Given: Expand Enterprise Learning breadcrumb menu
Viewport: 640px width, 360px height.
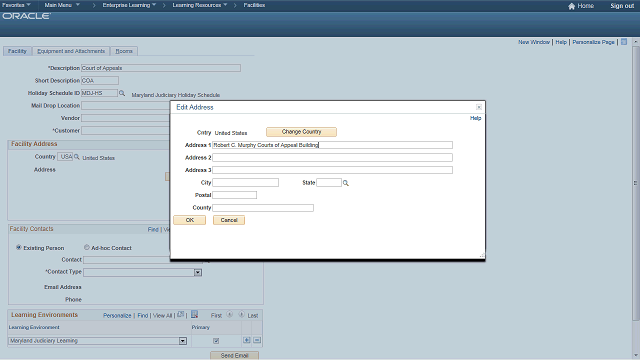Looking at the screenshot, I should 129,5.
